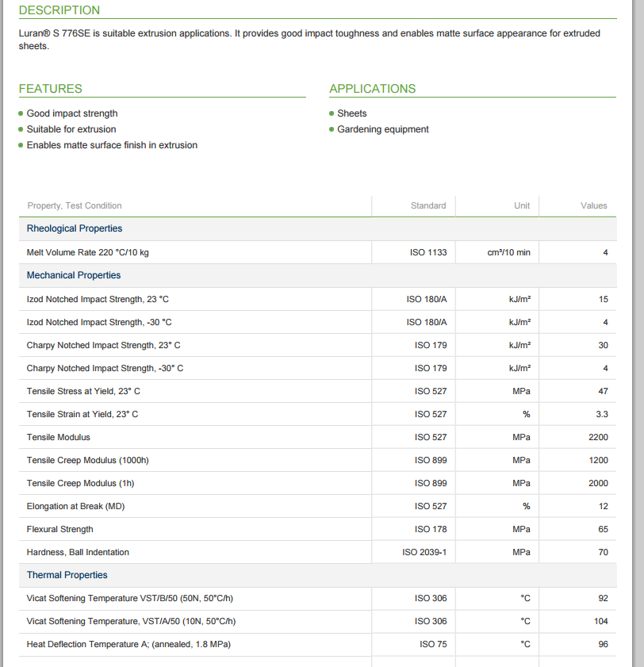Click the DESCRIPTION section heading
This screenshot has height=667, width=644.
[x=59, y=10]
